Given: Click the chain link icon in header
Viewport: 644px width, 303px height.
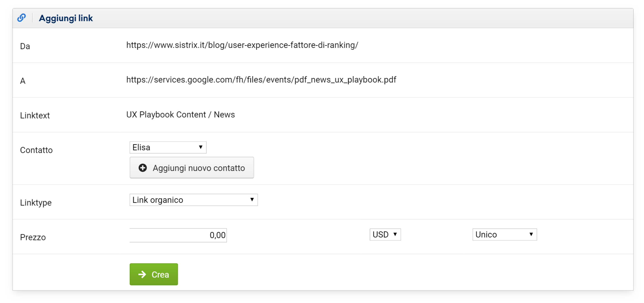Looking at the screenshot, I should click(x=21, y=18).
